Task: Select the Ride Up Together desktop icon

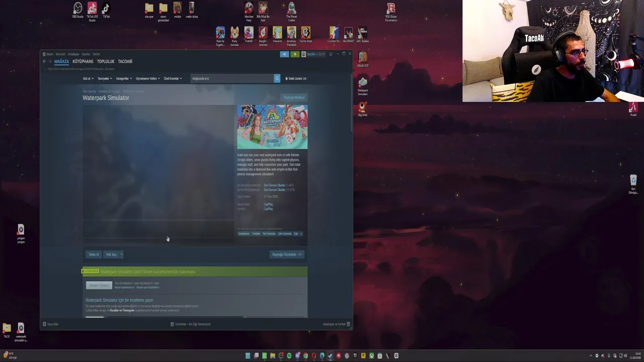Action: click(220, 36)
